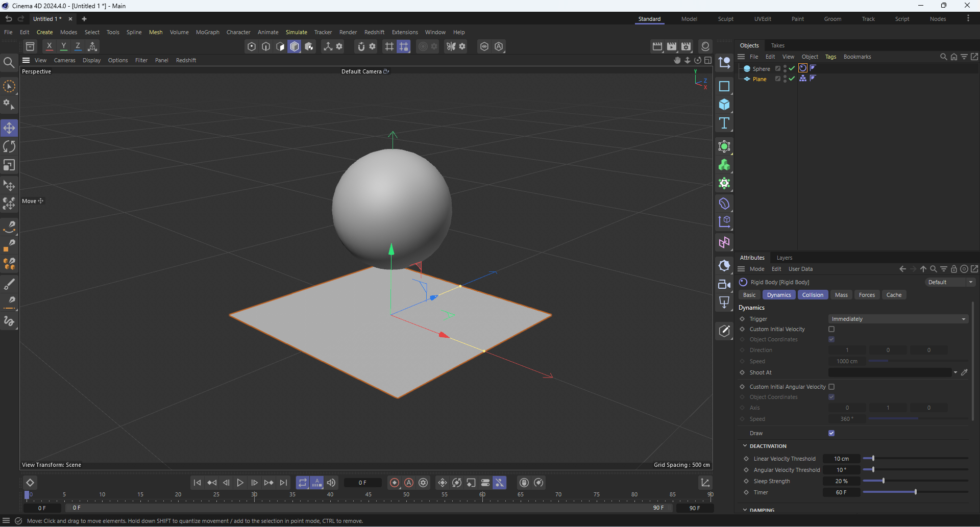Activate the Live Selection tool

point(9,87)
